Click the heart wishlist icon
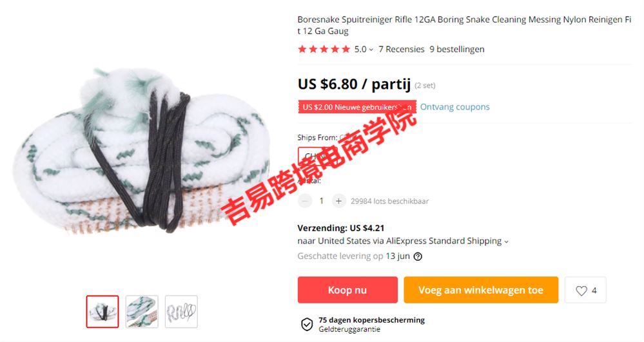644x342 pixels. 581,290
